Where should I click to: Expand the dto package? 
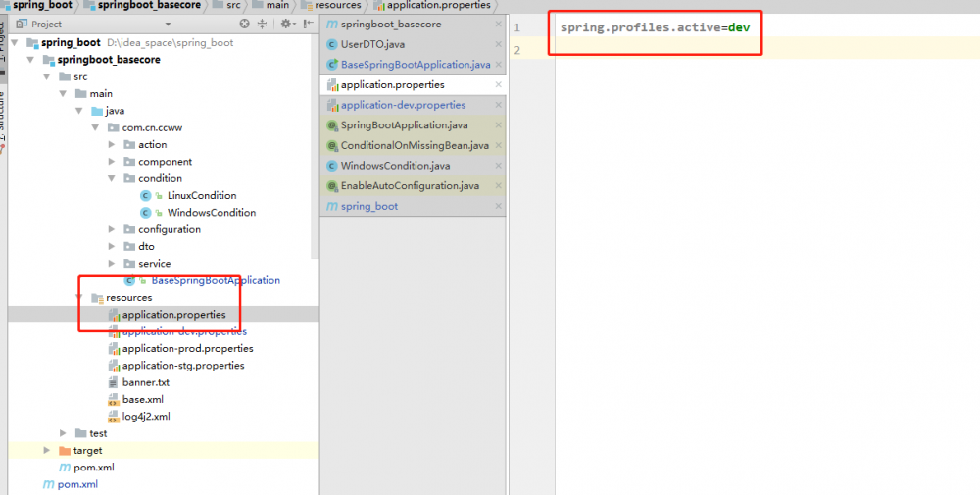[112, 246]
